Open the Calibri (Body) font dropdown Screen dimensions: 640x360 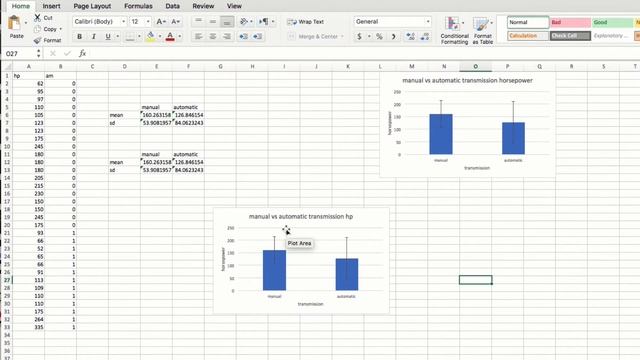point(123,22)
